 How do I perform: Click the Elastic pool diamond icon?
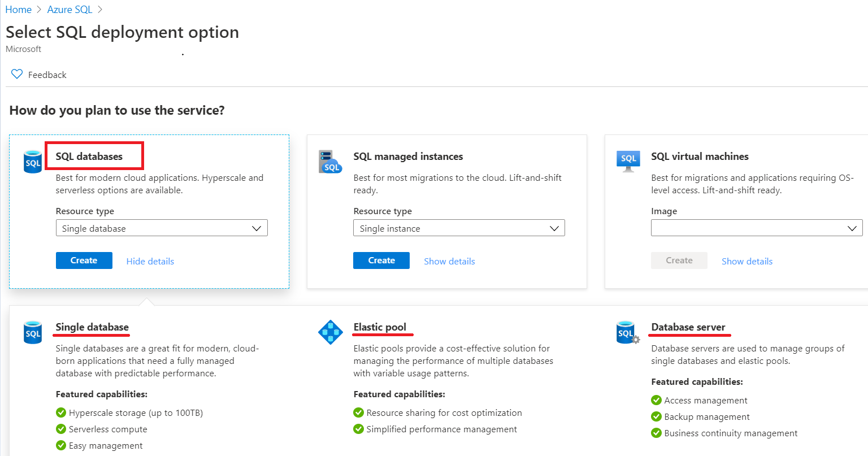pyautogui.click(x=331, y=332)
